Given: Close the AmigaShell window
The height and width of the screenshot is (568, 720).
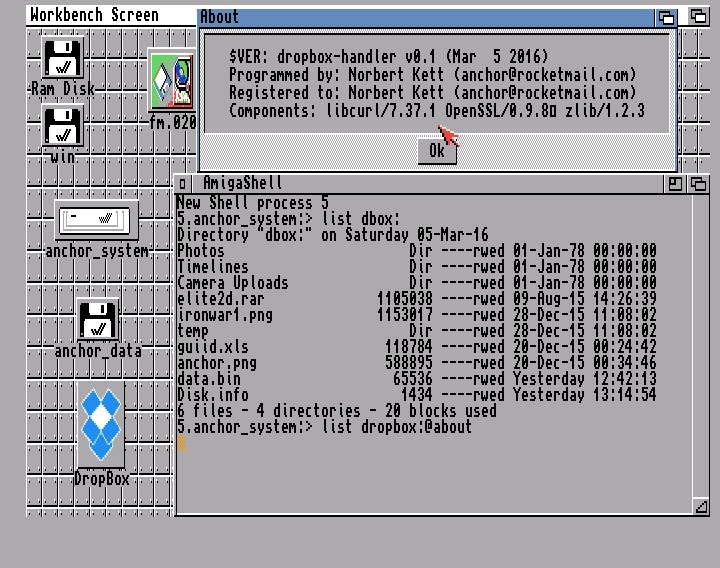Looking at the screenshot, I should tap(184, 184).
